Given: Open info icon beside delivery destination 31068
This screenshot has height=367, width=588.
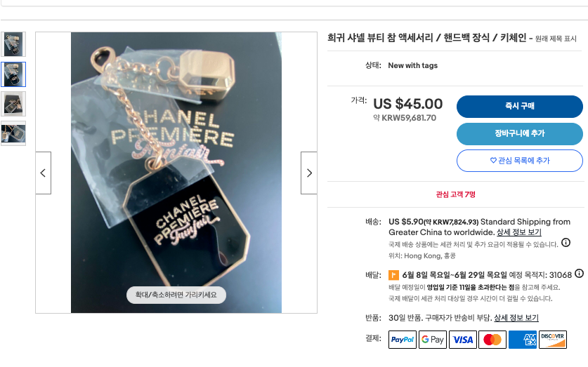Looking at the screenshot, I should point(579,274).
